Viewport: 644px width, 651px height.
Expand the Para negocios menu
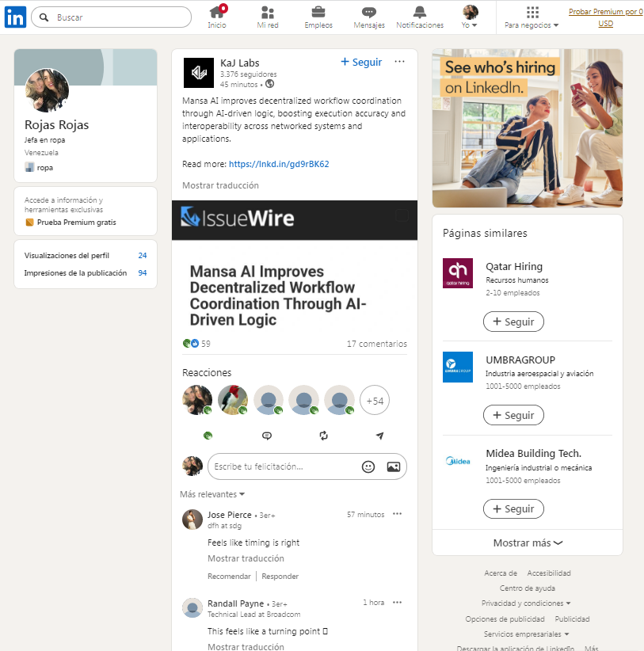pos(532,17)
